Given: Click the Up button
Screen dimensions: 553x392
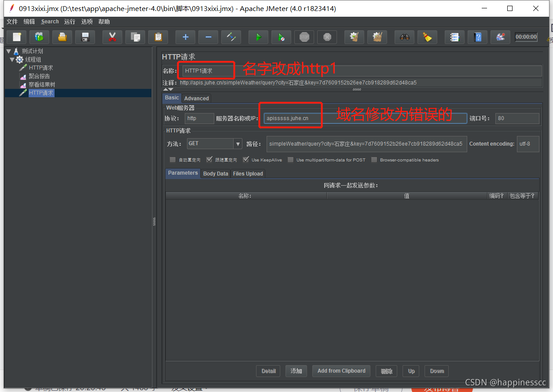Looking at the screenshot, I should pyautogui.click(x=411, y=371).
